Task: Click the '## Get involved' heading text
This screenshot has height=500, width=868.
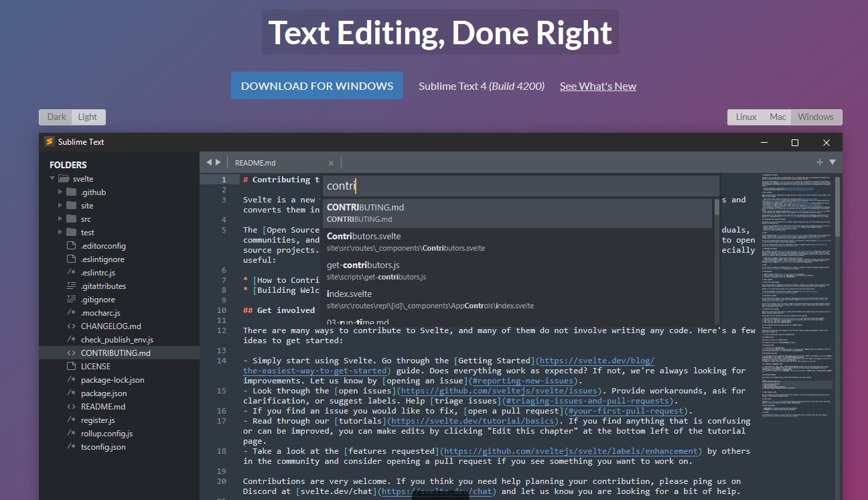Action: tap(279, 310)
